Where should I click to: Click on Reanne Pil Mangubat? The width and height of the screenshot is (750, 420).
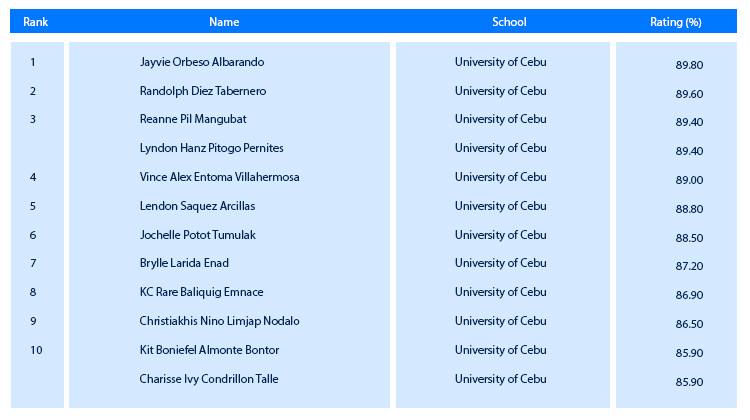[x=193, y=119]
